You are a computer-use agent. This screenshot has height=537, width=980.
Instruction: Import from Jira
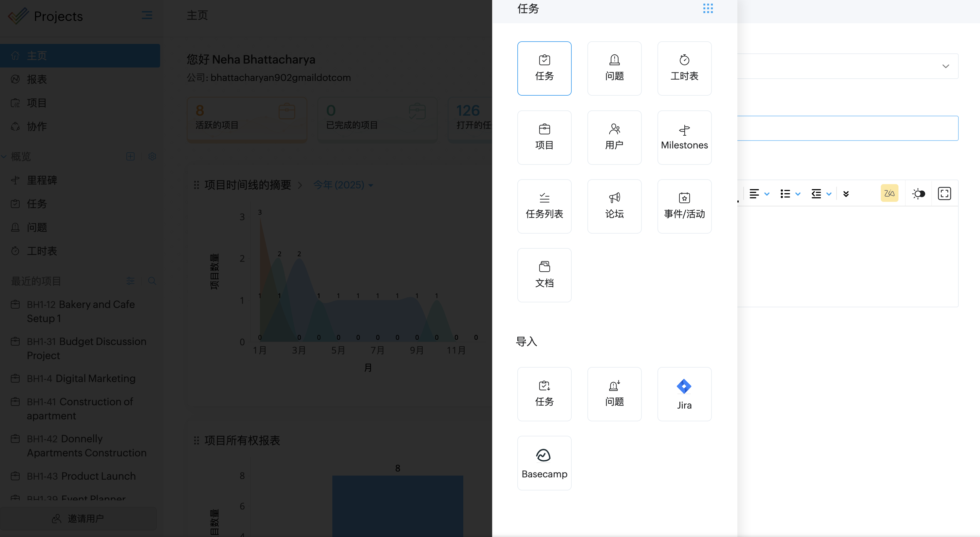(x=684, y=394)
